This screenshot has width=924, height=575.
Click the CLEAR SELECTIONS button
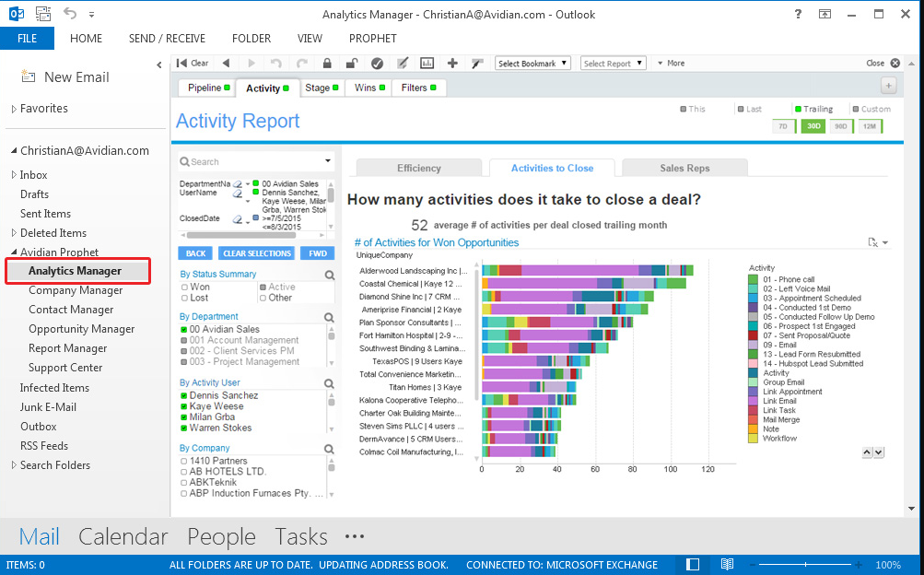pyautogui.click(x=257, y=253)
